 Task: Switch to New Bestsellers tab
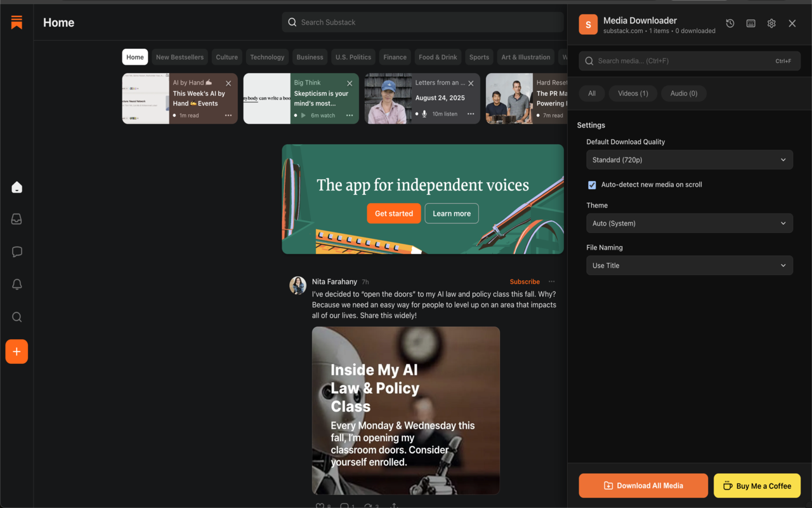click(180, 57)
